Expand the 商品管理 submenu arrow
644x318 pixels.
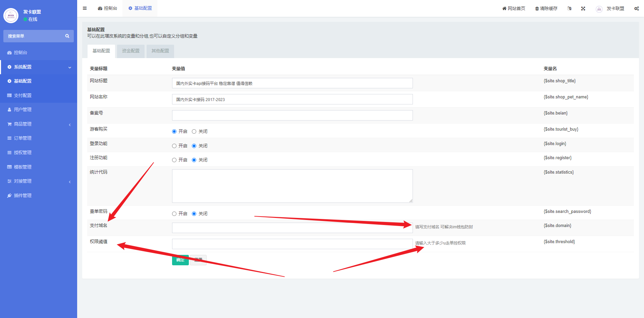pyautogui.click(x=70, y=125)
